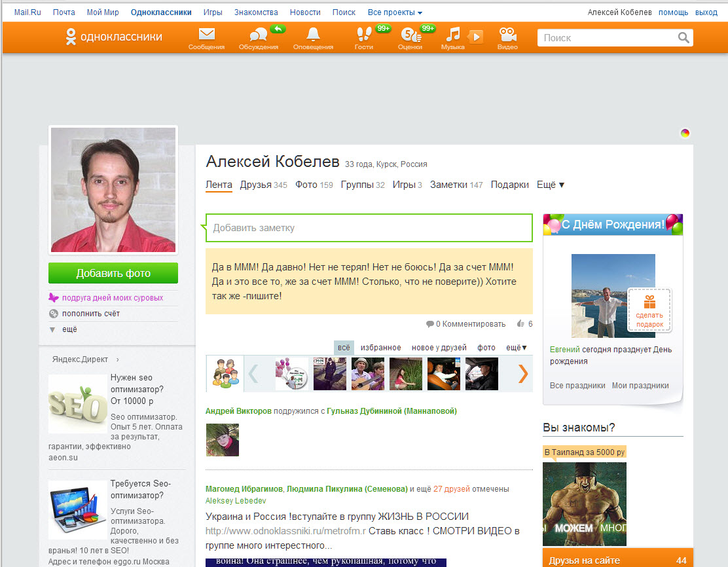Open the Почта top link

point(64,12)
